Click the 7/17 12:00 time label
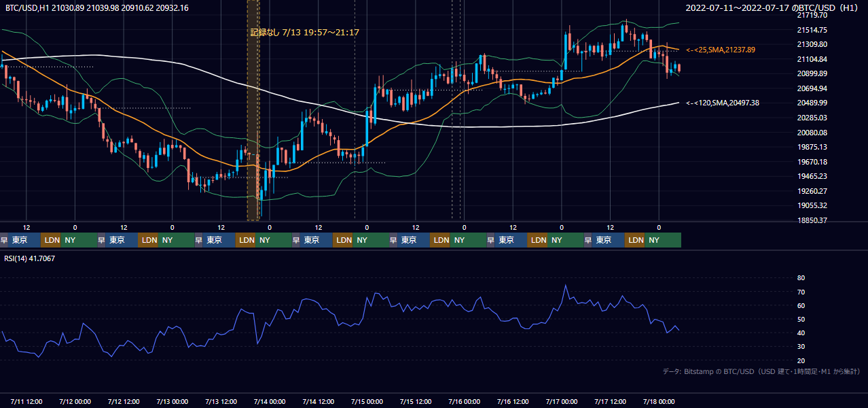This screenshot has width=868, height=408. tap(610, 401)
